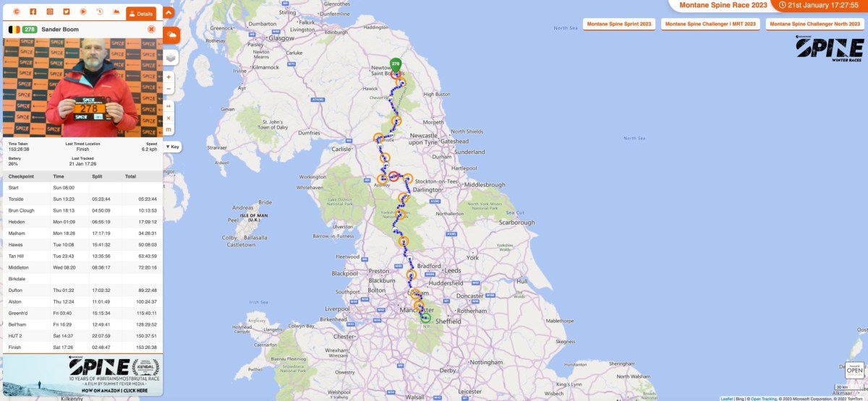Image resolution: width=868 pixels, height=401 pixels.
Task: Zoom in with the plus button
Action: click(169, 77)
